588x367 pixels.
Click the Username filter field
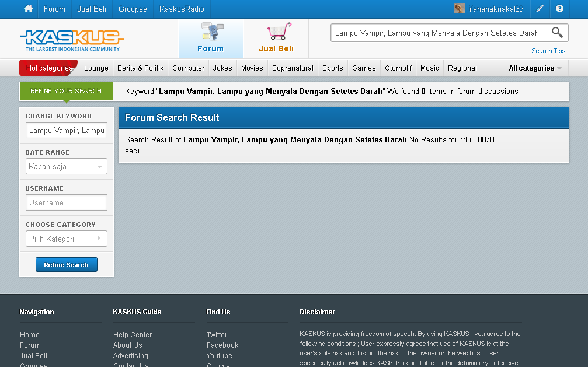pos(67,203)
